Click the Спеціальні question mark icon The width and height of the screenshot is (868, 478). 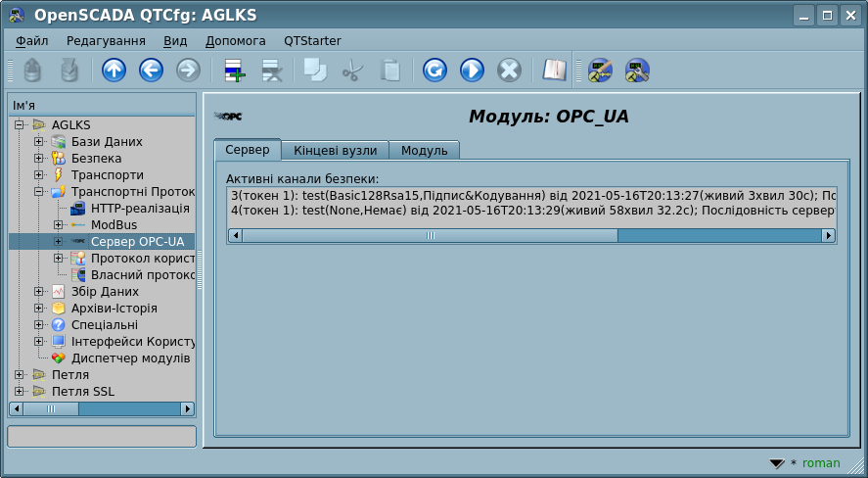[x=58, y=325]
